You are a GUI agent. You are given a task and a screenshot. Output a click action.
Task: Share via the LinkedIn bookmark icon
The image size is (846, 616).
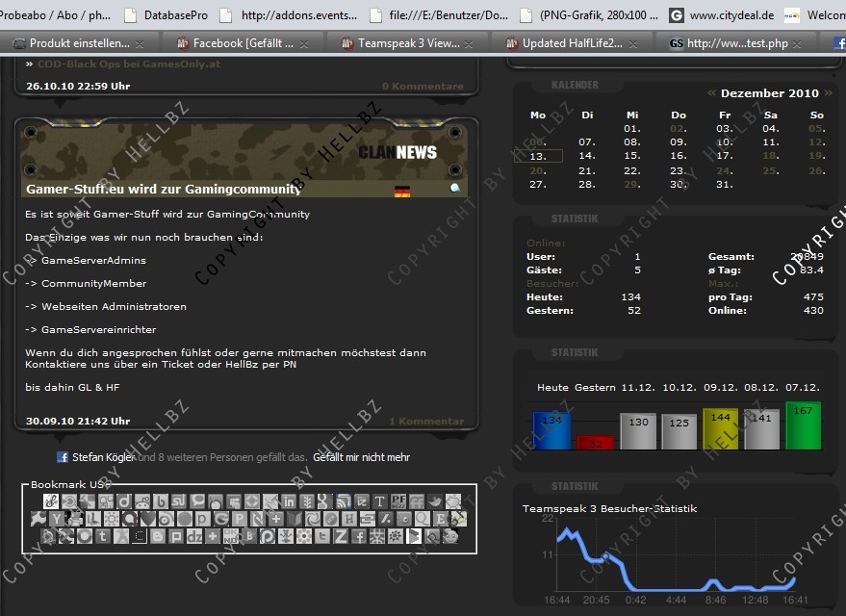pyautogui.click(x=289, y=501)
